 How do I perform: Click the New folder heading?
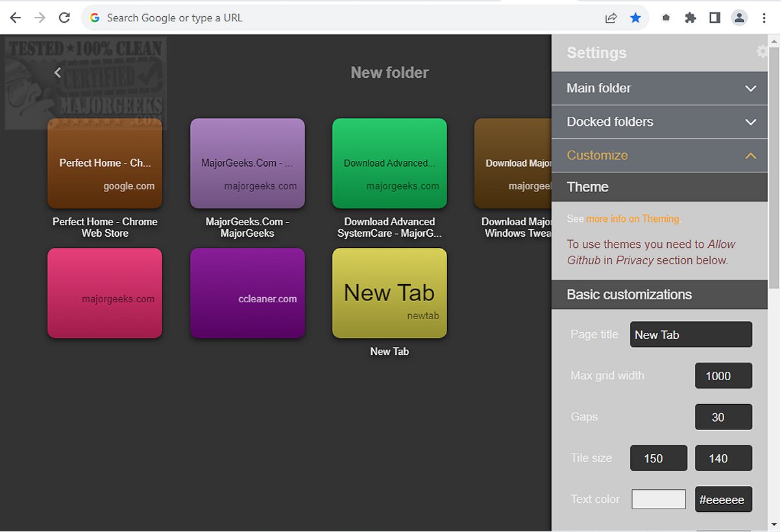(389, 73)
